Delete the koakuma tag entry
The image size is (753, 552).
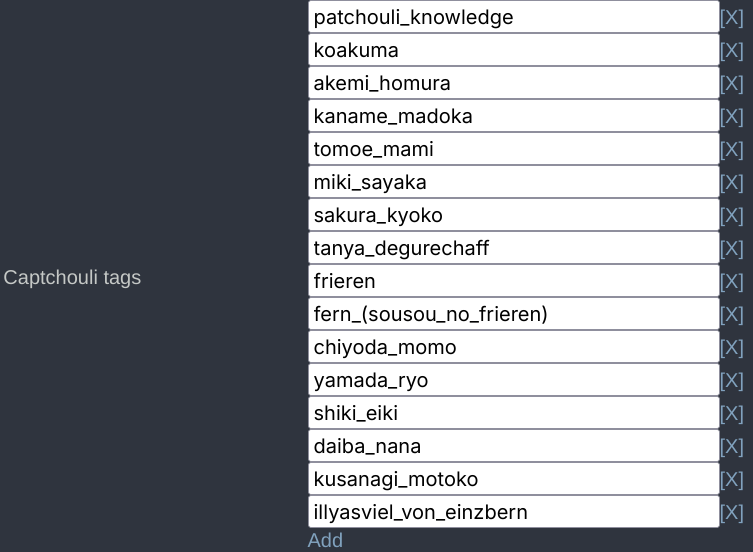click(731, 51)
